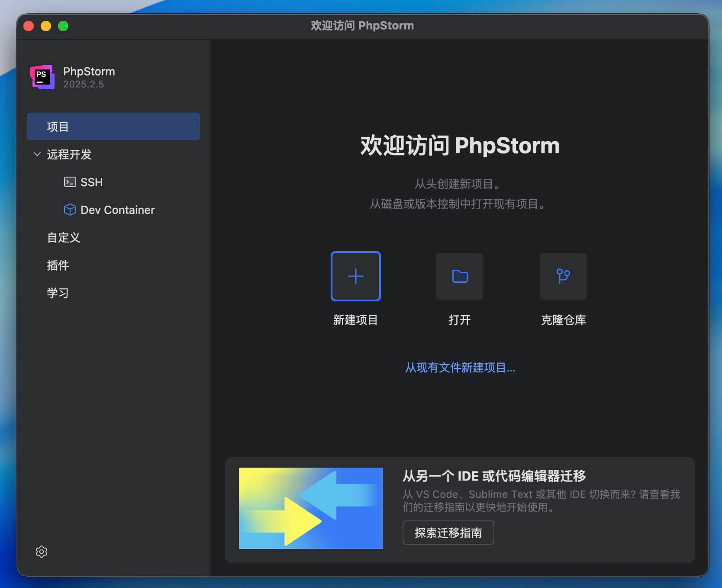Click the Clone Repository branch icon
The width and height of the screenshot is (722, 588).
click(x=563, y=276)
